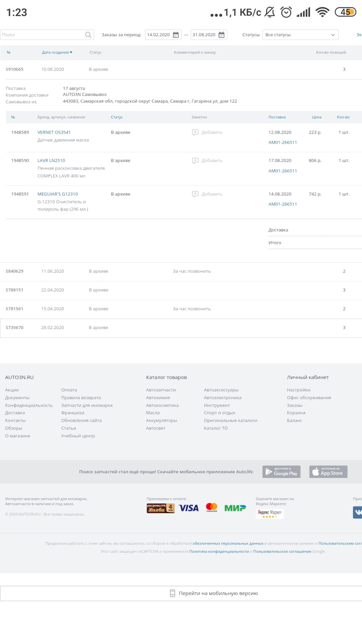Expand order S781561 row
Viewport: 362px width, 644px height.
coord(181,309)
